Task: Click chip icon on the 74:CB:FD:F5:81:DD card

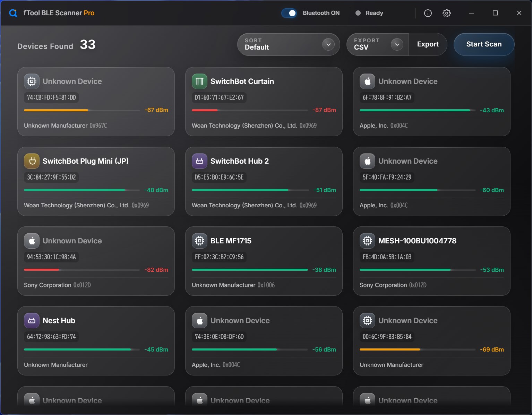Action: [32, 81]
